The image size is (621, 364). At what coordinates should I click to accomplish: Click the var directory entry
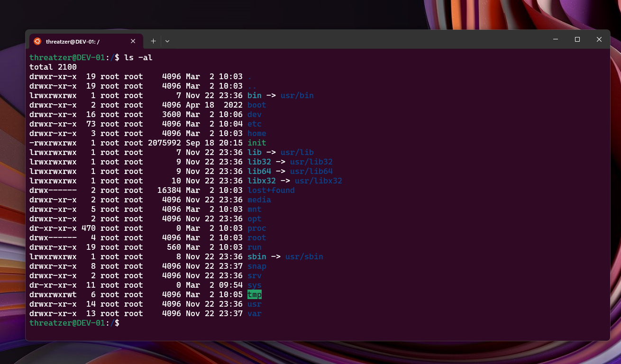[x=254, y=313]
